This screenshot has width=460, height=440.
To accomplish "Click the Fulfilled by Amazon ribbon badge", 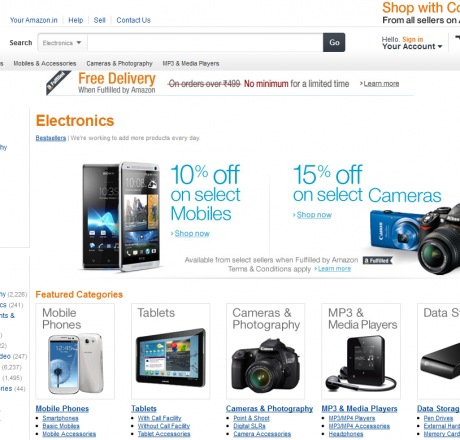I will (x=57, y=83).
